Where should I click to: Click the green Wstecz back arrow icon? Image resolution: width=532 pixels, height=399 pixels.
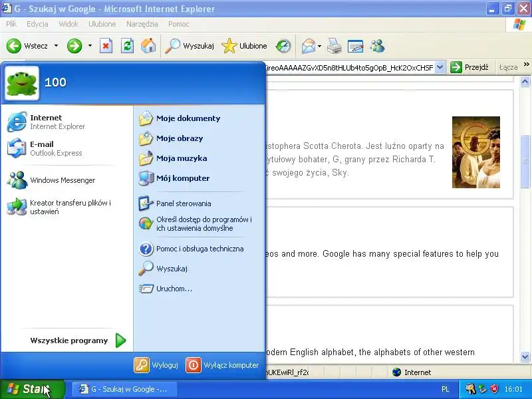14,46
